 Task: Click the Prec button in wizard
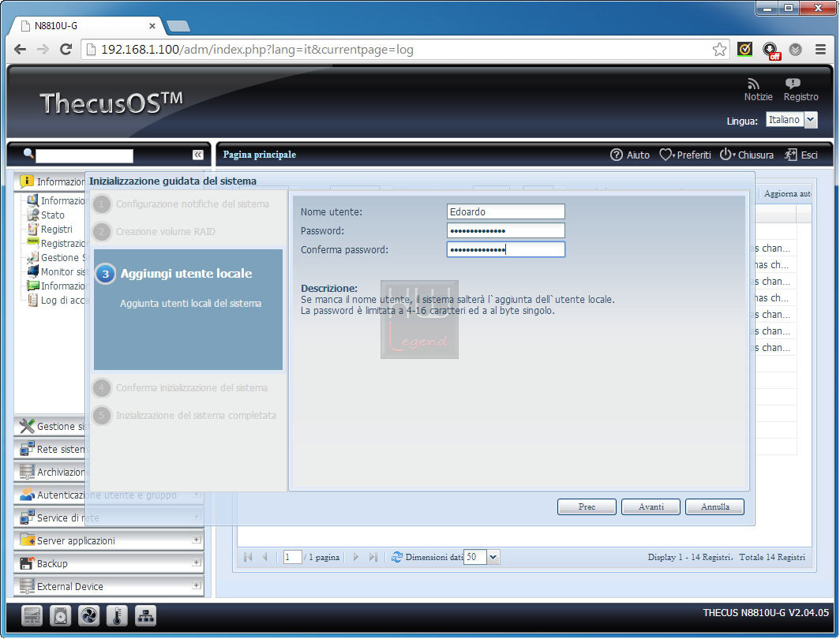click(x=587, y=506)
